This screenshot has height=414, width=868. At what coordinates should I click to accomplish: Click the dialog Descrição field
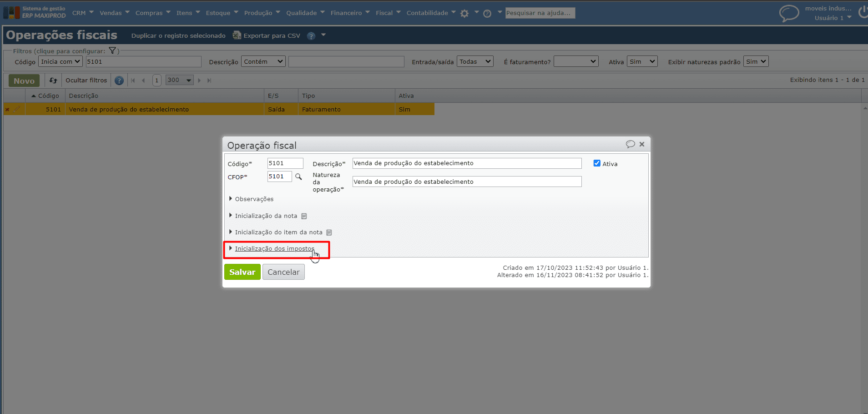tap(467, 163)
